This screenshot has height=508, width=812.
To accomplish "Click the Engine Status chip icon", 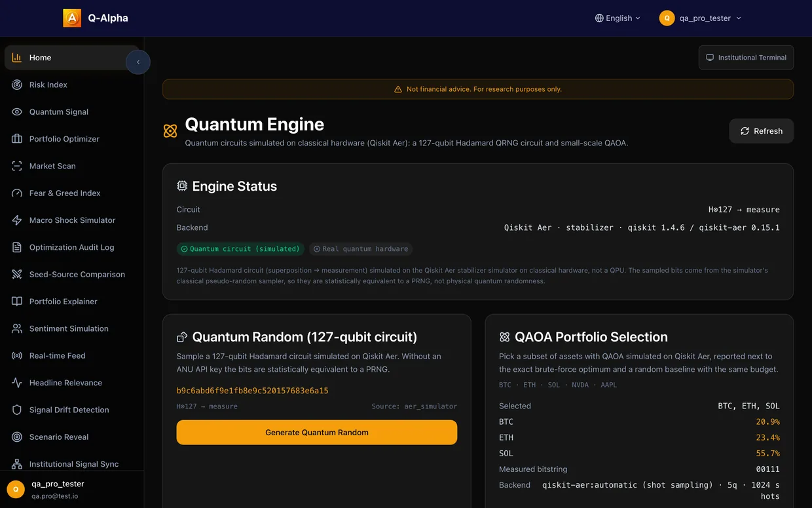I will coord(182,186).
